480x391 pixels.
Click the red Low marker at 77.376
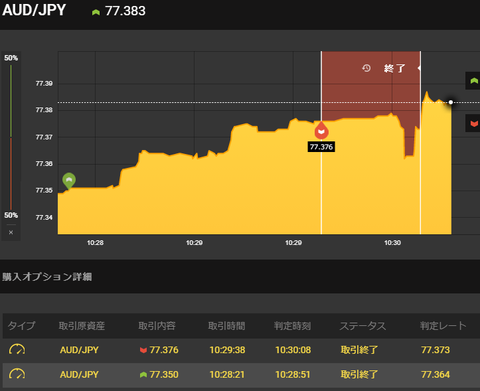click(x=321, y=130)
